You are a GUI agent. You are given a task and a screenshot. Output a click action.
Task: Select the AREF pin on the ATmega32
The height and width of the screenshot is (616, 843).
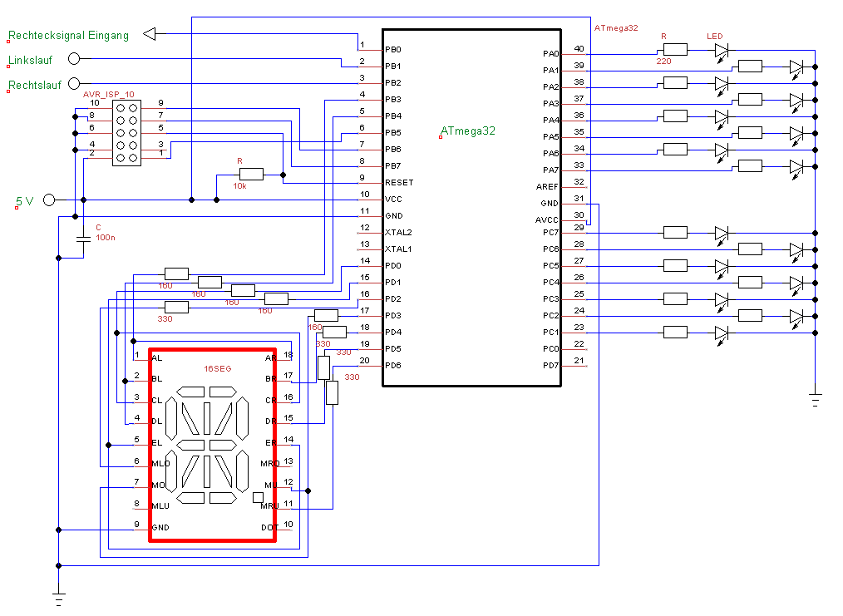548,187
